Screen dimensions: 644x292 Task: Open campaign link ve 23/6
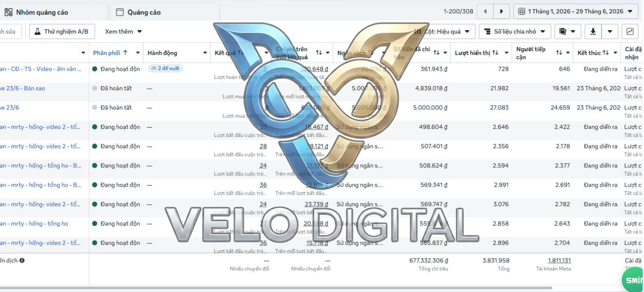coord(10,108)
